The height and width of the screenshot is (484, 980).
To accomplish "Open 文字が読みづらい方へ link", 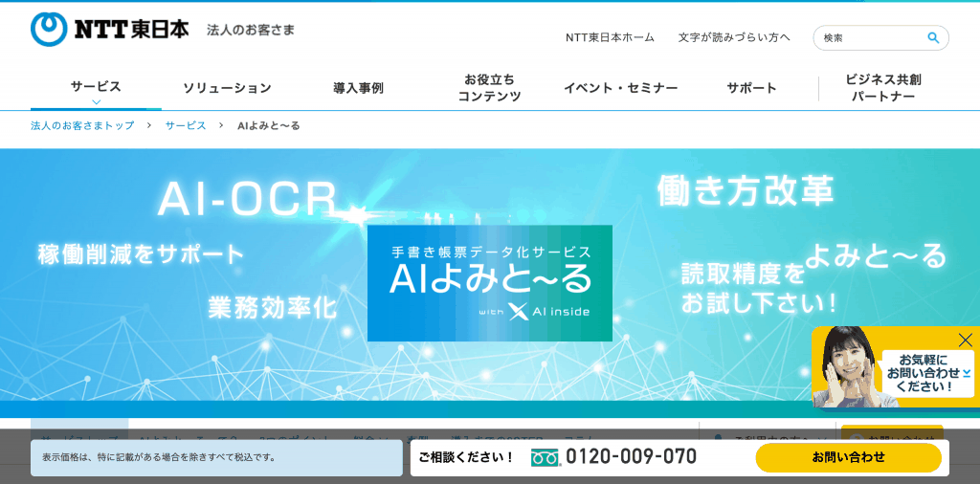I will click(x=734, y=37).
